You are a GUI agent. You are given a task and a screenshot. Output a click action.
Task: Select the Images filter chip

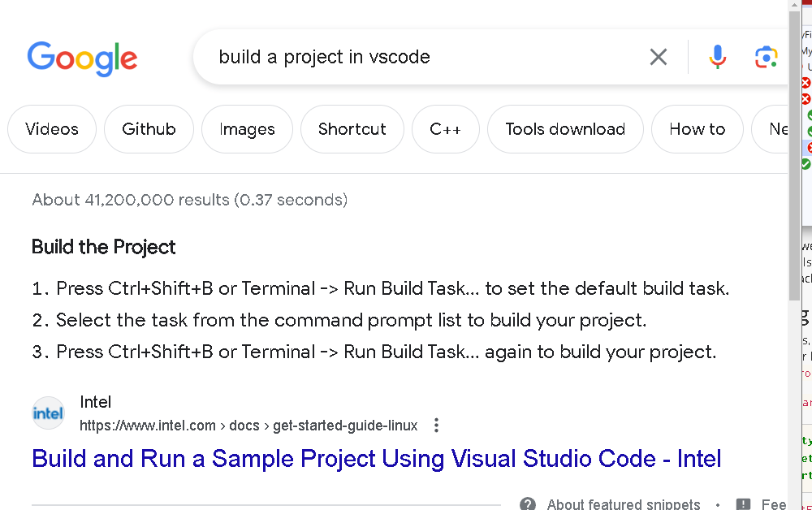coord(247,129)
